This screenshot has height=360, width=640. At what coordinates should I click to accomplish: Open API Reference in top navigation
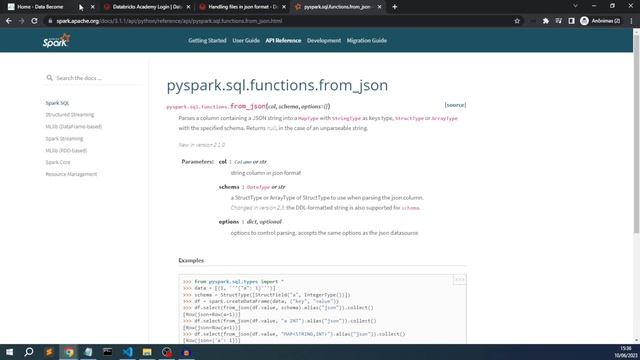[x=283, y=40]
